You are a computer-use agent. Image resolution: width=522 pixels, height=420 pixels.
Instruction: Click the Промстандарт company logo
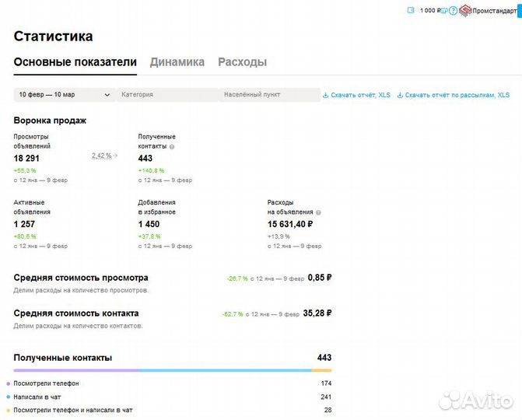(464, 10)
